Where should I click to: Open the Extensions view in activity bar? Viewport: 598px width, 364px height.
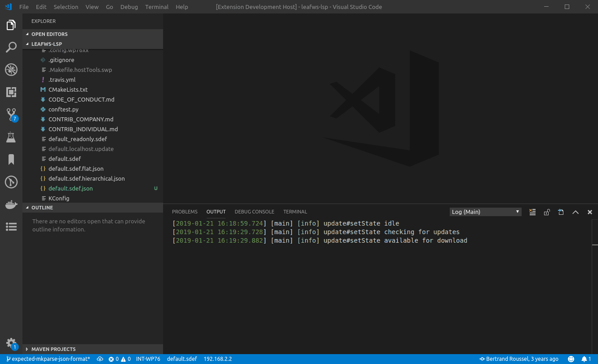(11, 92)
